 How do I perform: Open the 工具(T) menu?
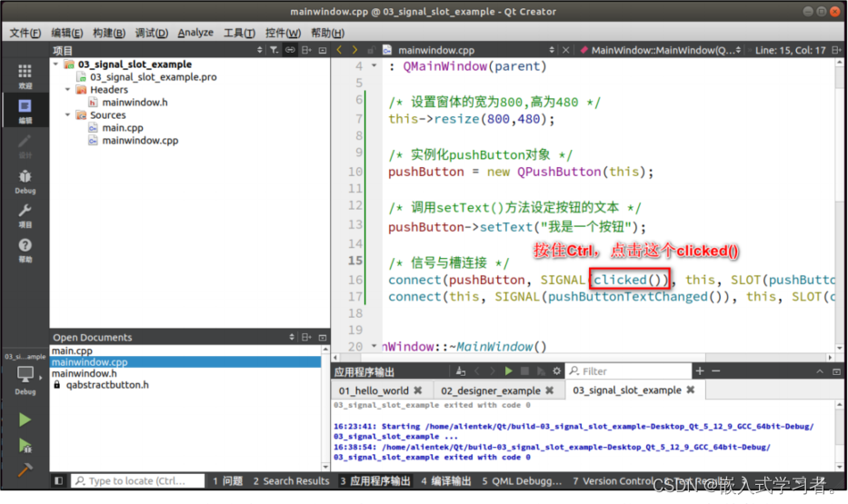click(239, 33)
